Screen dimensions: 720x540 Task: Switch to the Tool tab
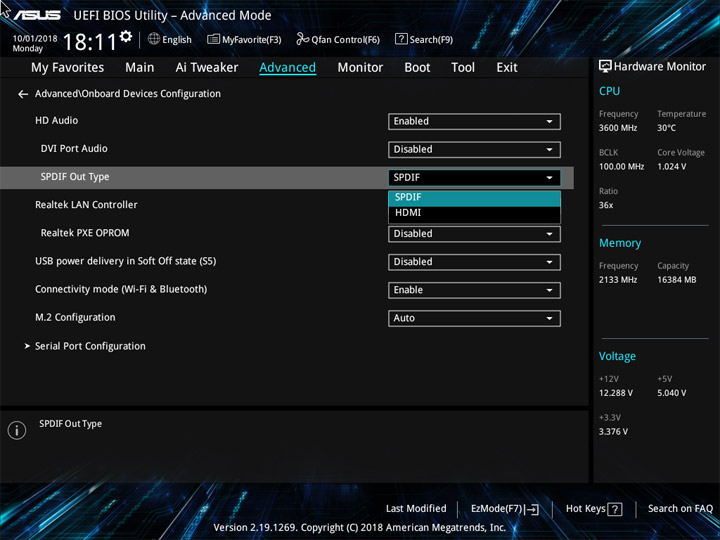pos(463,68)
